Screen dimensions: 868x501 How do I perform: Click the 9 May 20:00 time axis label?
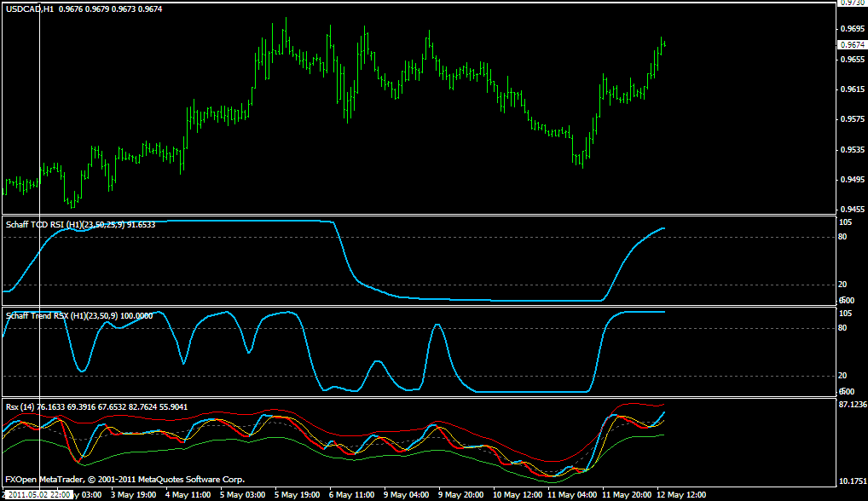(x=461, y=494)
